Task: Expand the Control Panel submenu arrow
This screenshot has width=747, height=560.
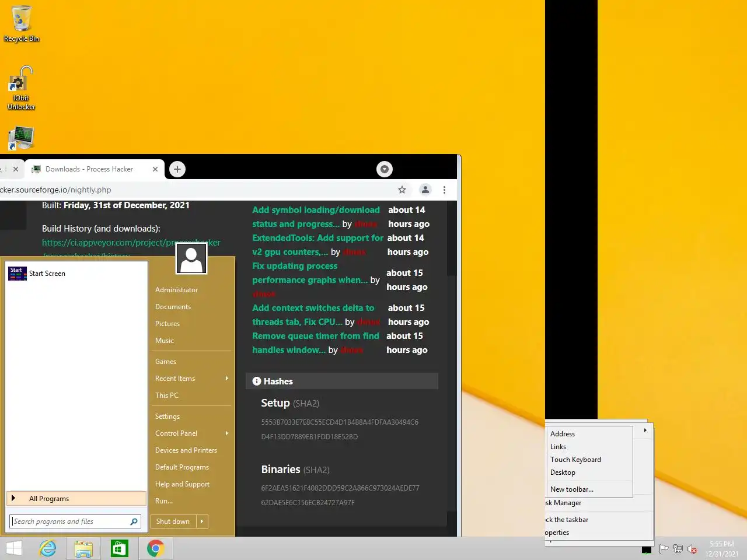Action: [227, 433]
